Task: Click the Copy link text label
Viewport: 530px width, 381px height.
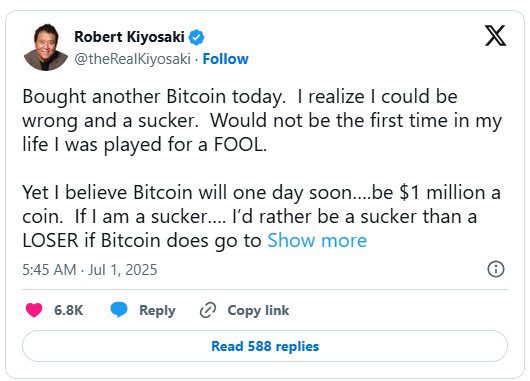Action: [258, 310]
